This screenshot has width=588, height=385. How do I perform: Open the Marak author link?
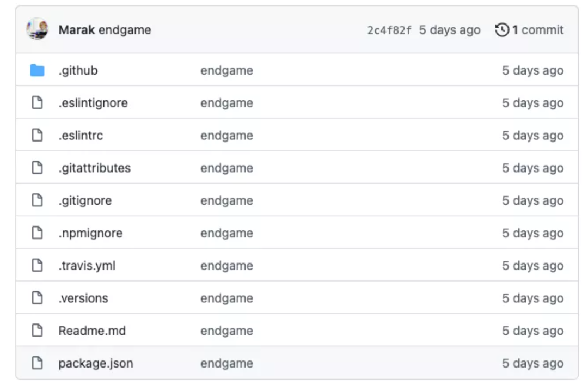pyautogui.click(x=76, y=30)
